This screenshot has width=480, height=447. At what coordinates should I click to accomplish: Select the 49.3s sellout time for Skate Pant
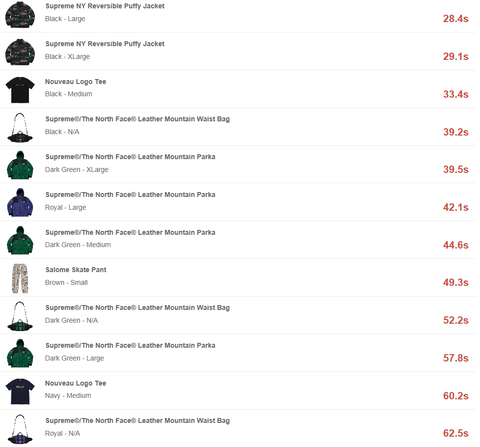click(x=456, y=283)
